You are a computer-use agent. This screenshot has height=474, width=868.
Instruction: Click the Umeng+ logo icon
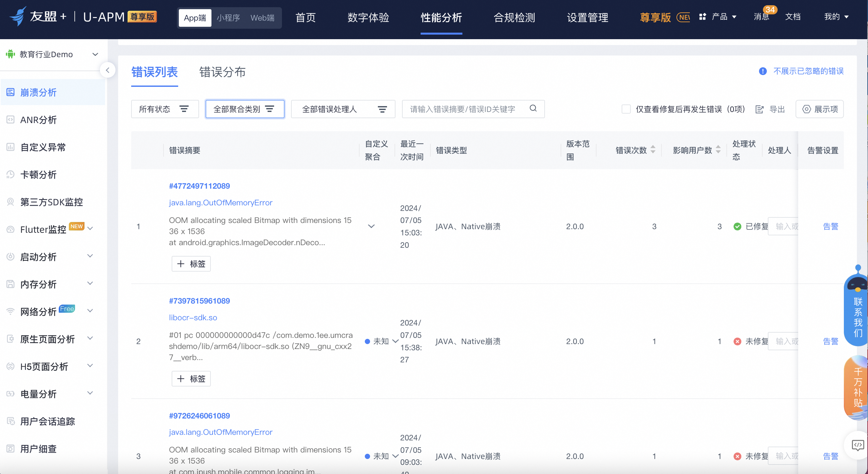18,16
